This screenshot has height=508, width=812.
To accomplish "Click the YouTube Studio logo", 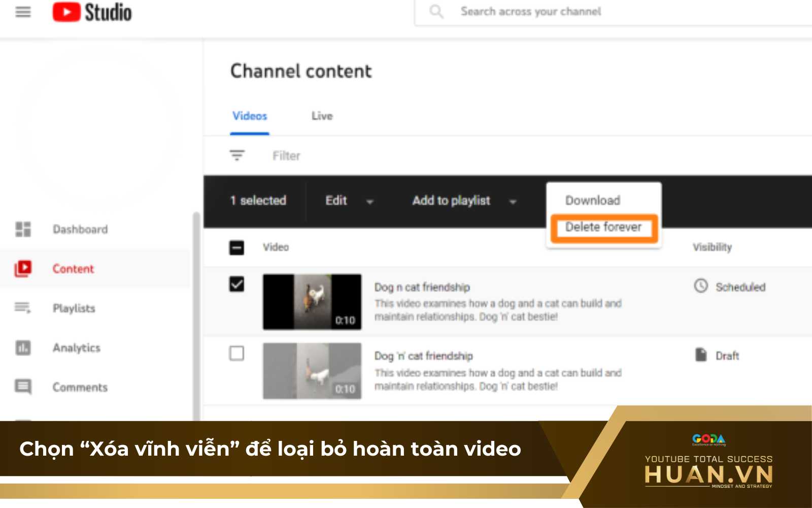I will [92, 12].
